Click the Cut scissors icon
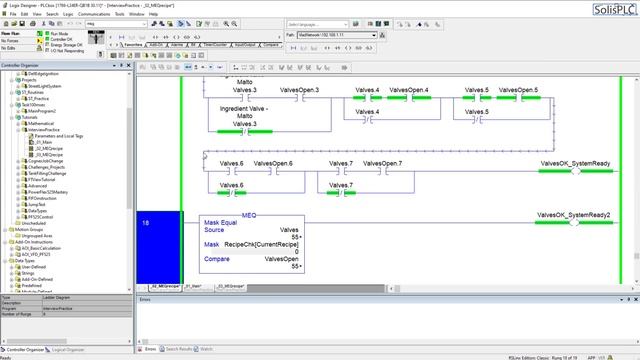This screenshot has height=360, width=640. pos(44,24)
